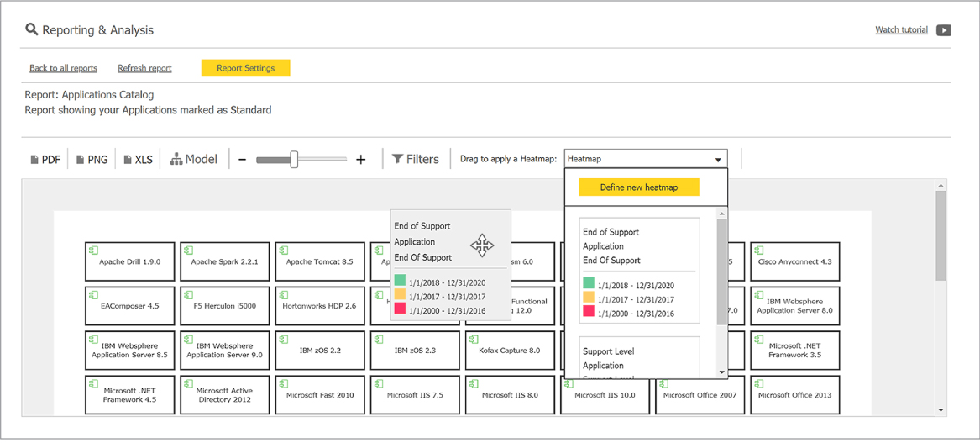The image size is (980, 443).
Task: Select Microsoft .NET Framework 4.5 tile name
Action: (x=129, y=395)
